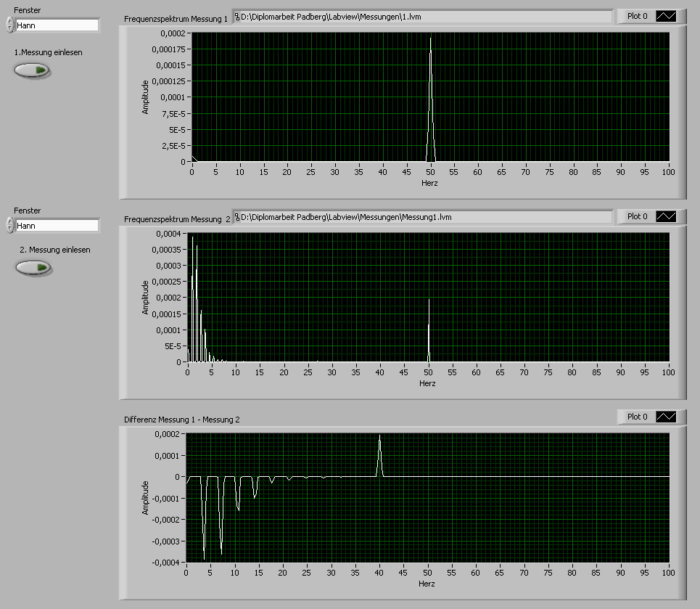Click the 0,0002 Y-axis maximum of Messung 1 graph

[173, 33]
